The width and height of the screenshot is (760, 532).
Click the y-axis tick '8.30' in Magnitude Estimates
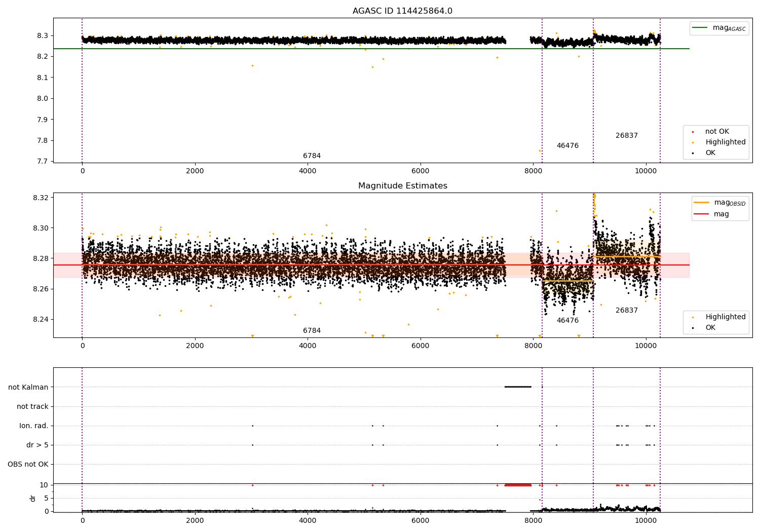click(x=41, y=229)
